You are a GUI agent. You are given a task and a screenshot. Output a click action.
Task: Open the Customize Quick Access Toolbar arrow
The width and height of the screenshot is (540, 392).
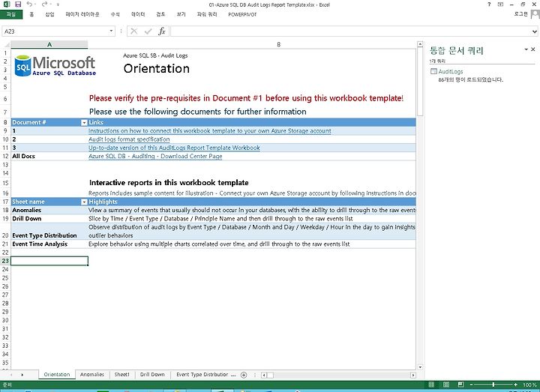point(58,4)
